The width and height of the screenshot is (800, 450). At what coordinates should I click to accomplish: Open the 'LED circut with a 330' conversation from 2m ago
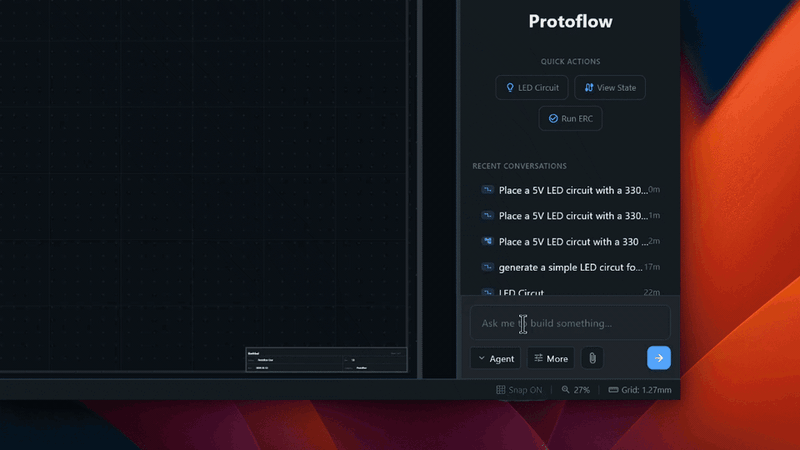click(x=570, y=241)
